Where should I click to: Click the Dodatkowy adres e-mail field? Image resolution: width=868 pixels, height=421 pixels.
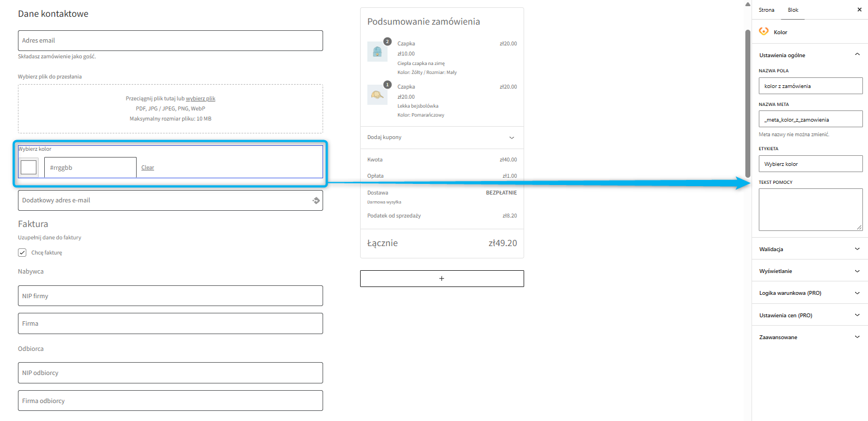tap(170, 200)
